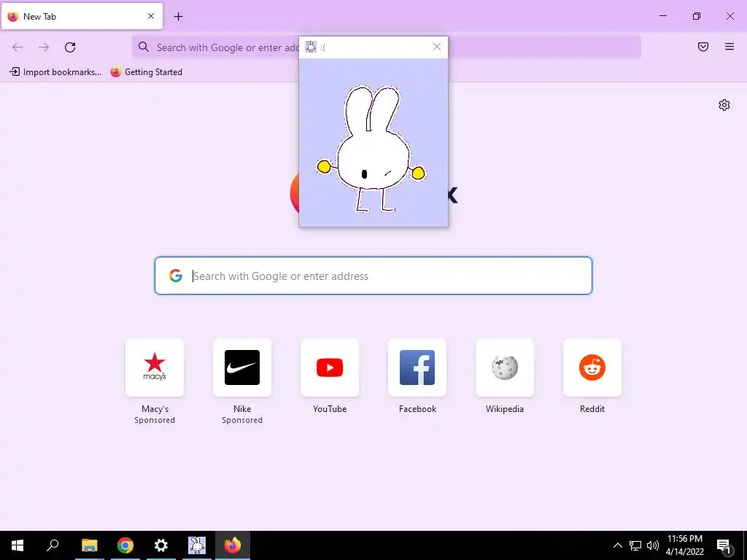Open Save to Pocket icon
747x560 pixels.
(x=703, y=47)
